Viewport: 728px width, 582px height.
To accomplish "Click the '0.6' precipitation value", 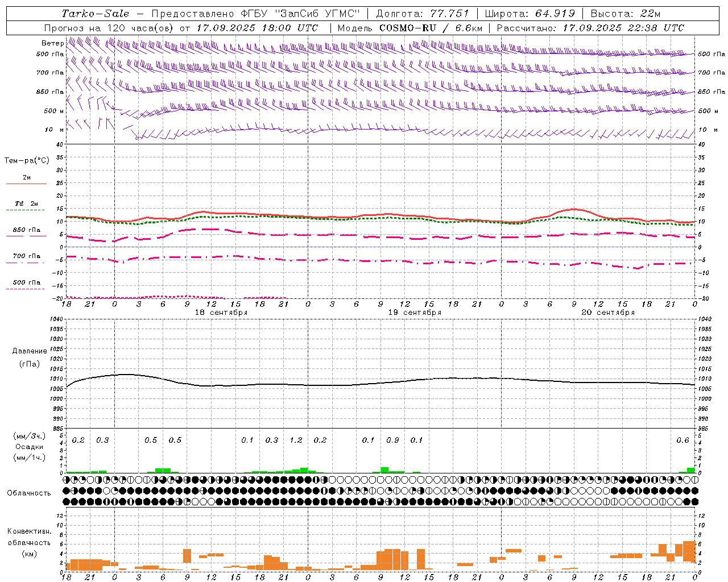I will (682, 440).
